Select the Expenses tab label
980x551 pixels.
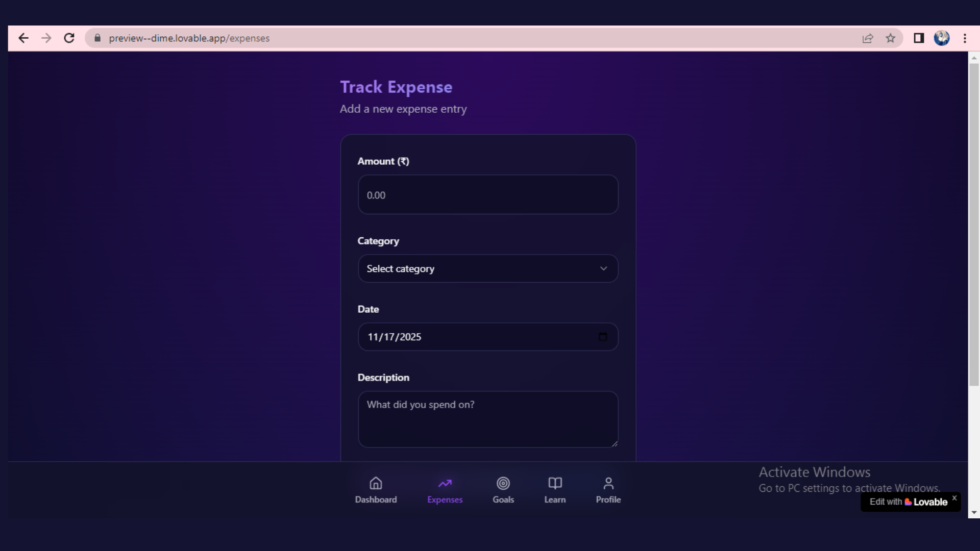pyautogui.click(x=445, y=499)
